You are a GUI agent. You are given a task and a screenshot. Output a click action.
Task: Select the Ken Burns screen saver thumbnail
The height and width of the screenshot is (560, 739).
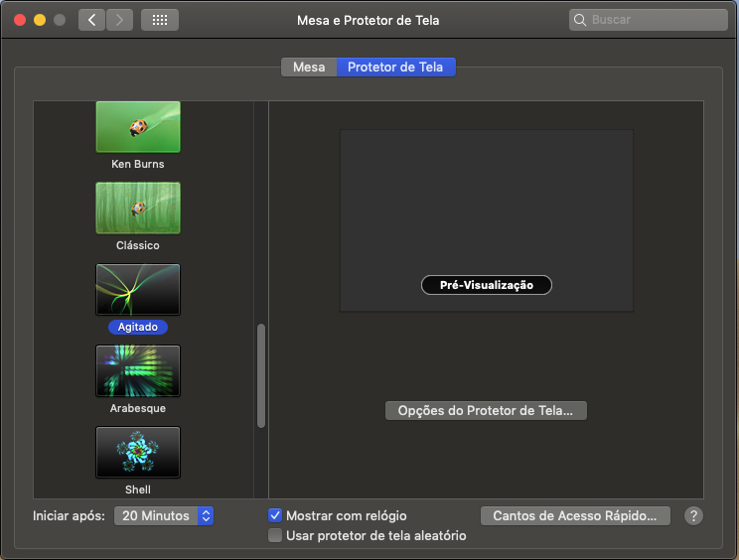tap(138, 127)
